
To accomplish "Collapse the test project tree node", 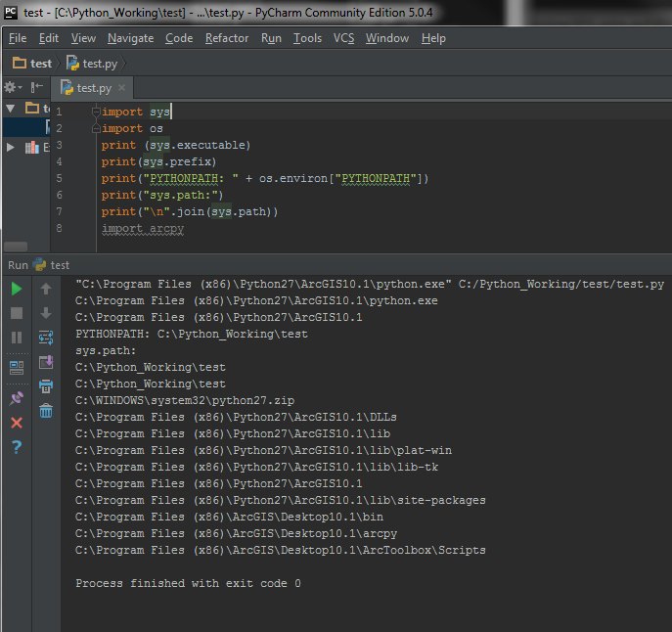I will point(11,108).
